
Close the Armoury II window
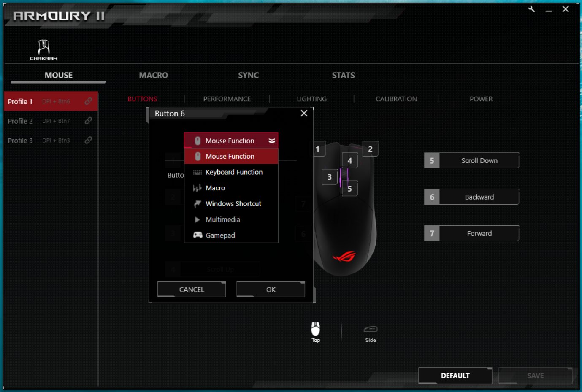point(566,9)
